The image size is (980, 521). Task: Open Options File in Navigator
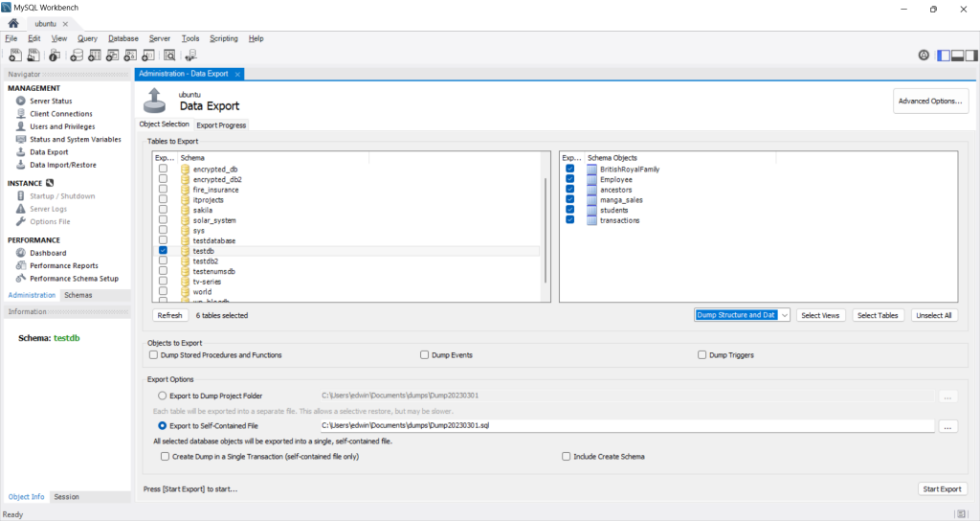coord(50,221)
